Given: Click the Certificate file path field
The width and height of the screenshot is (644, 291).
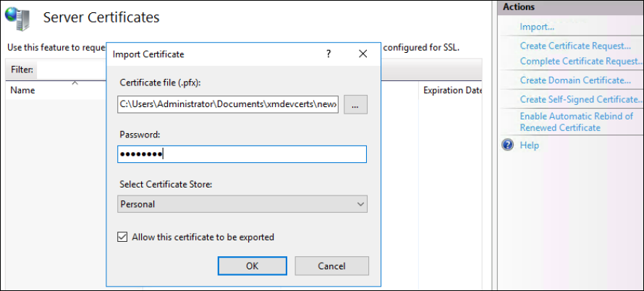Looking at the screenshot, I should click(x=228, y=105).
